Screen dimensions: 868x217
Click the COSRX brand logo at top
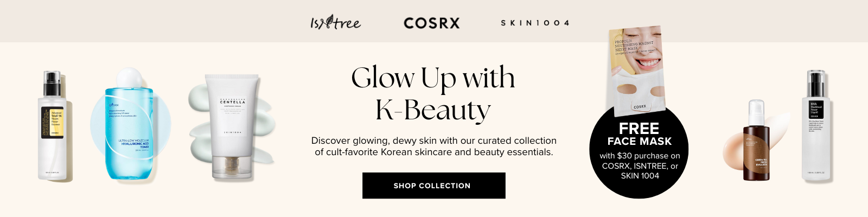(x=431, y=23)
